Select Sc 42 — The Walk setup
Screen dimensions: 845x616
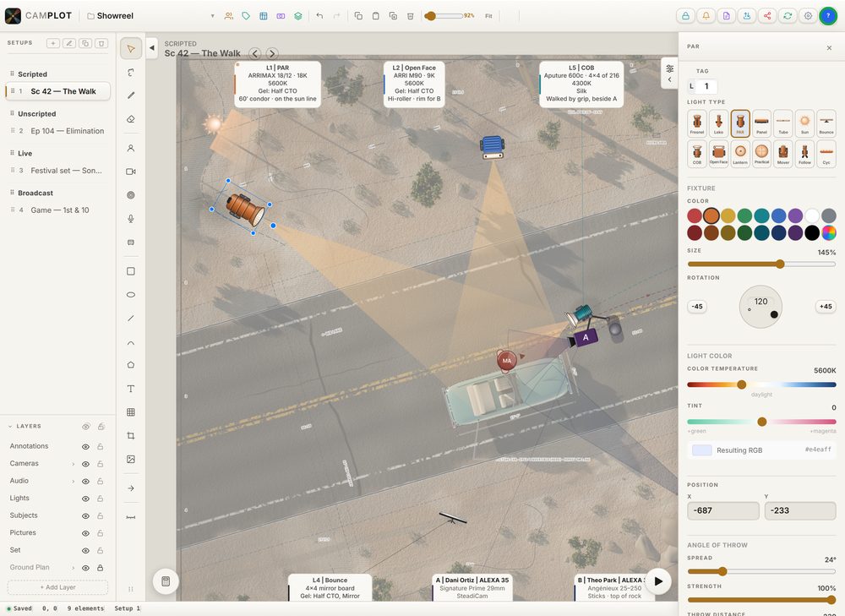point(58,91)
